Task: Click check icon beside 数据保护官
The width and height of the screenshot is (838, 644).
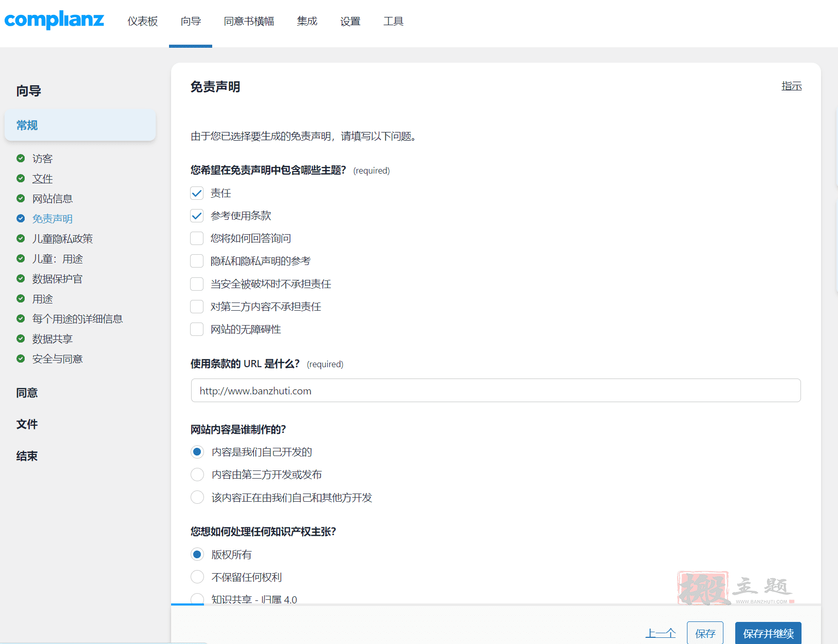Action: click(x=21, y=278)
